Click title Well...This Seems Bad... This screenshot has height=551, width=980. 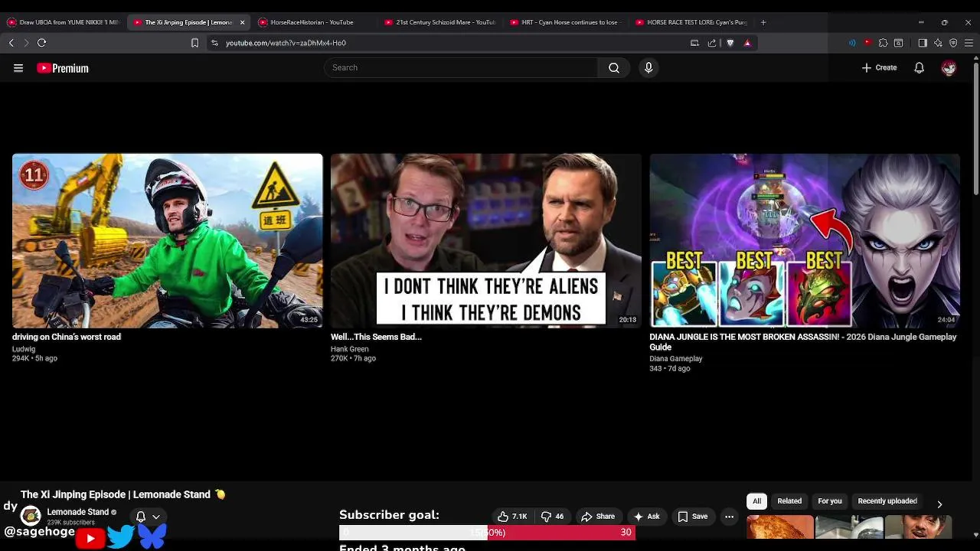tap(376, 337)
